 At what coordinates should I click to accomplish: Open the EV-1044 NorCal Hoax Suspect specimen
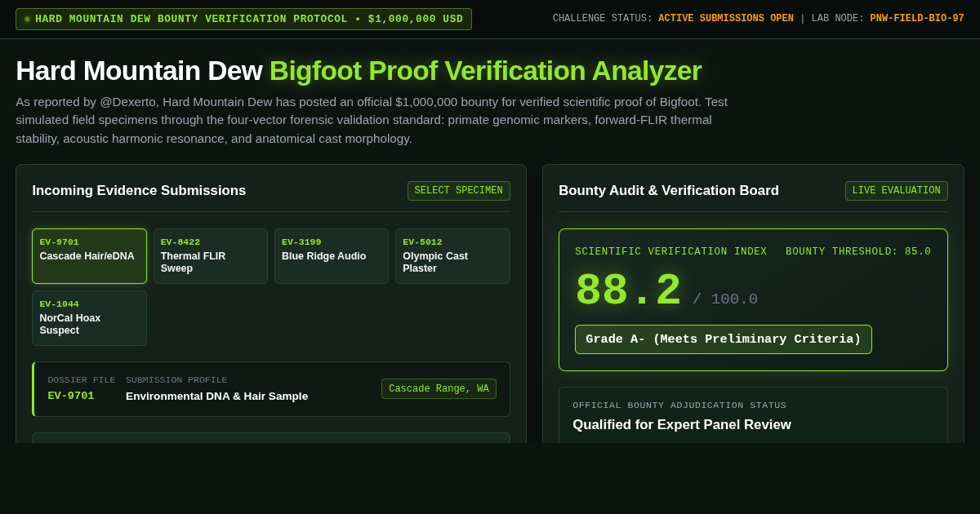pos(89,318)
